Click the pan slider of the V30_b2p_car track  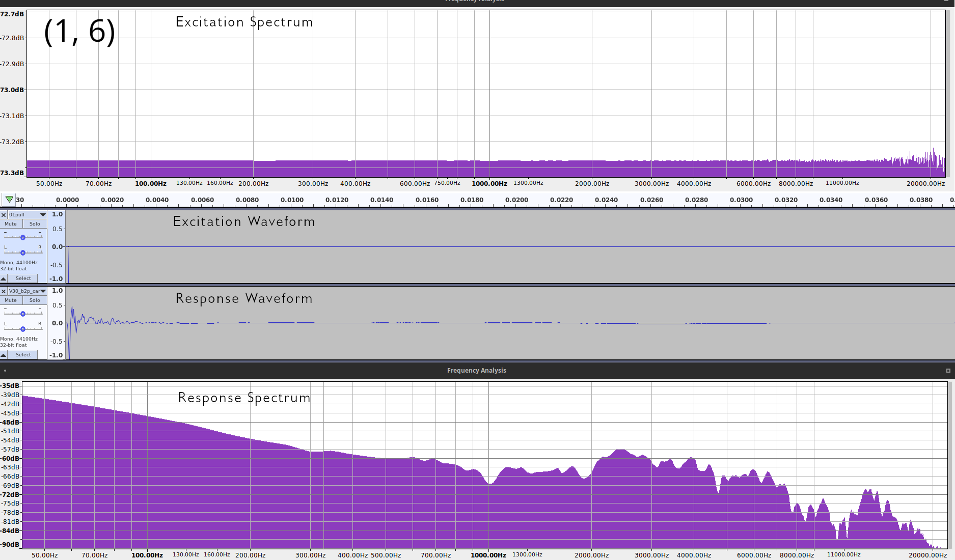[23, 329]
